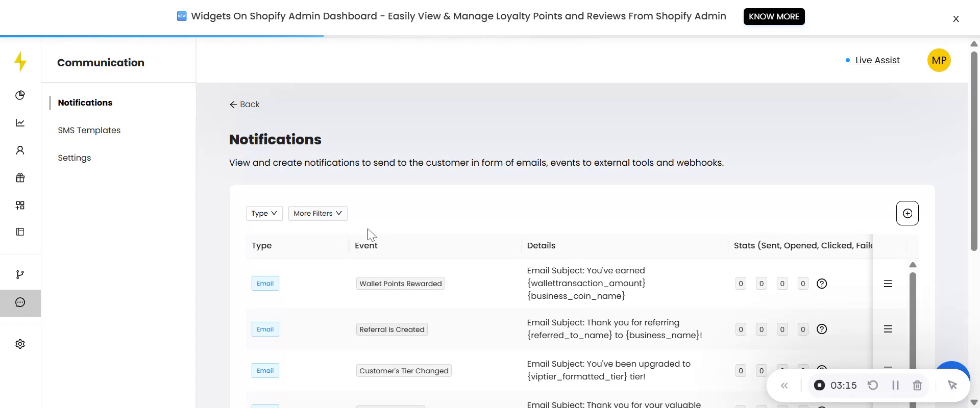Click the add notification plus button

907,214
